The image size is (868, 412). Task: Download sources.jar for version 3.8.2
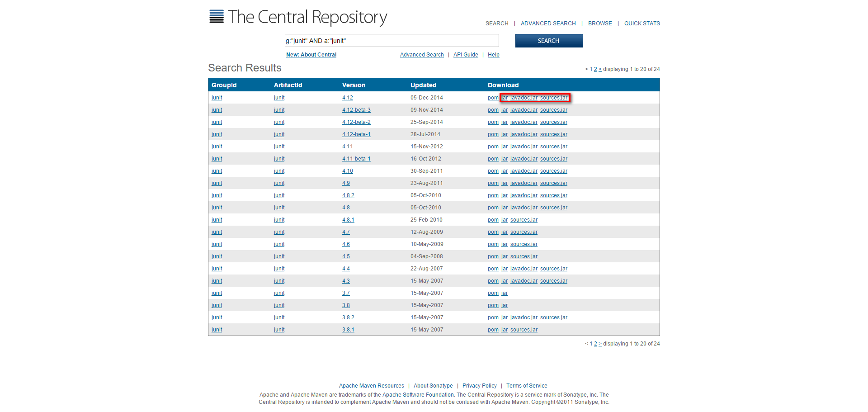554,317
